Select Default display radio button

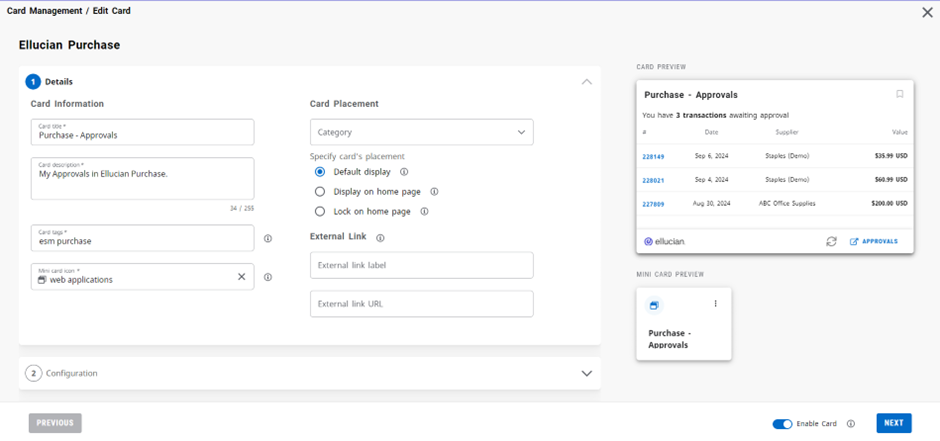pos(320,172)
